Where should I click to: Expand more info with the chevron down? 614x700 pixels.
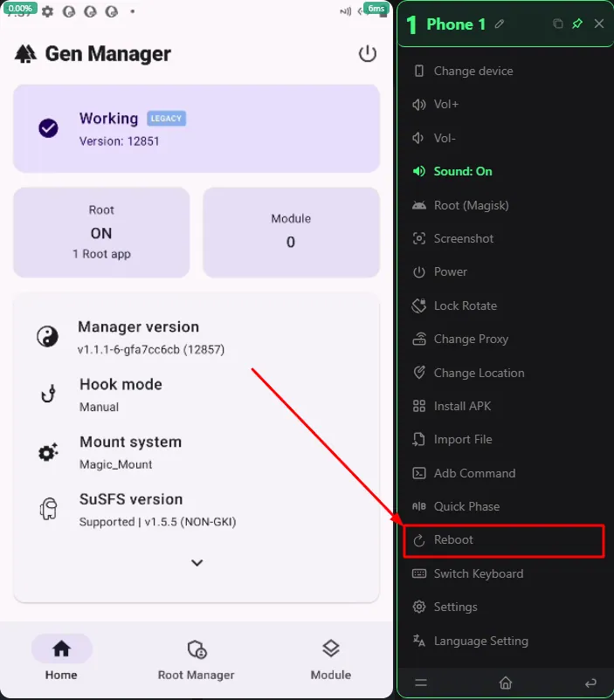tap(197, 562)
